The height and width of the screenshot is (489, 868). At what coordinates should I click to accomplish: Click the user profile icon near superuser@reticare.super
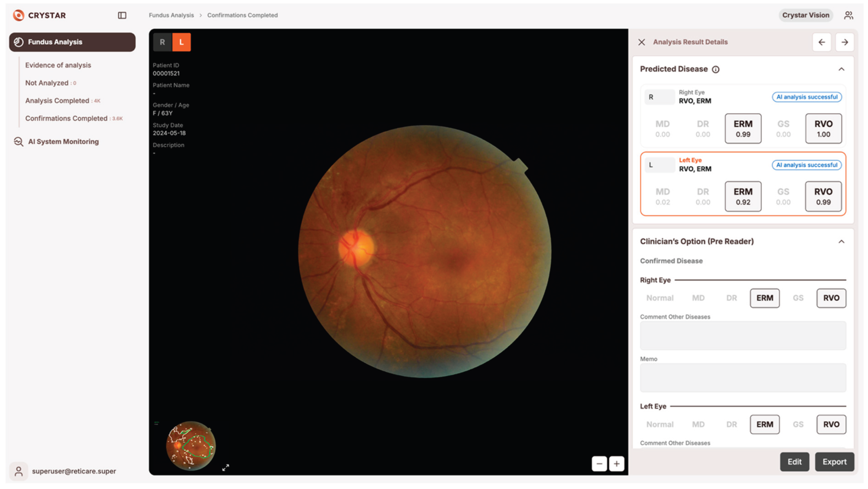point(18,471)
